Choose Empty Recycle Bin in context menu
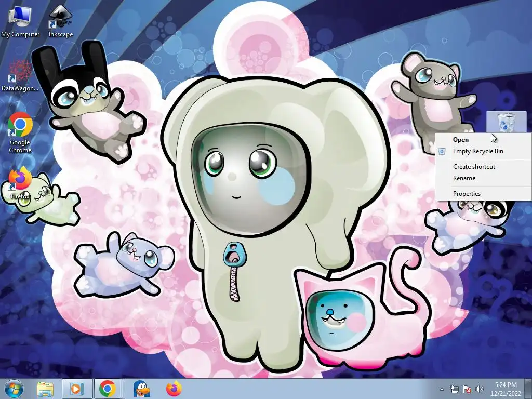This screenshot has width=532, height=399. 483,151
